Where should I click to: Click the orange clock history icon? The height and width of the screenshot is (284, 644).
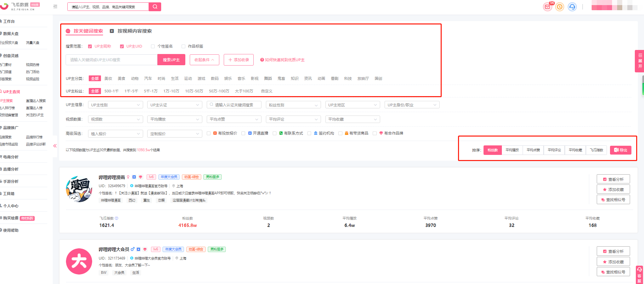point(560,7)
